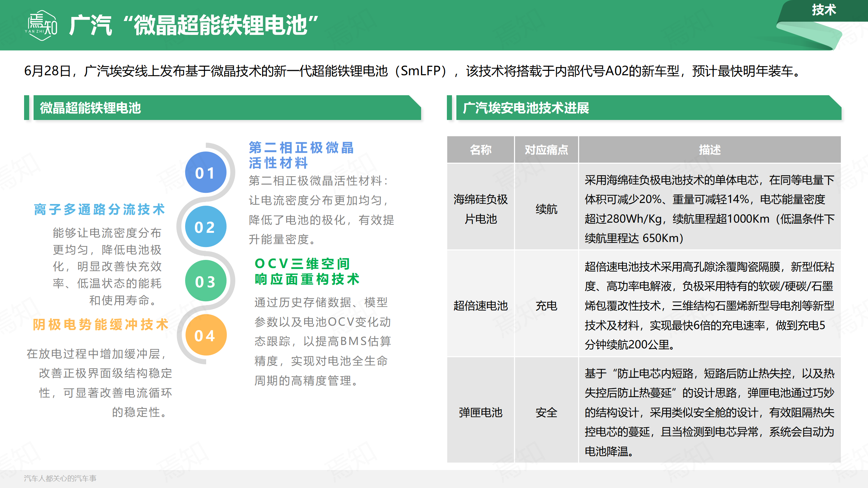The width and height of the screenshot is (868, 488).
Task: Select the blue 01 numbered circle
Action: click(205, 172)
